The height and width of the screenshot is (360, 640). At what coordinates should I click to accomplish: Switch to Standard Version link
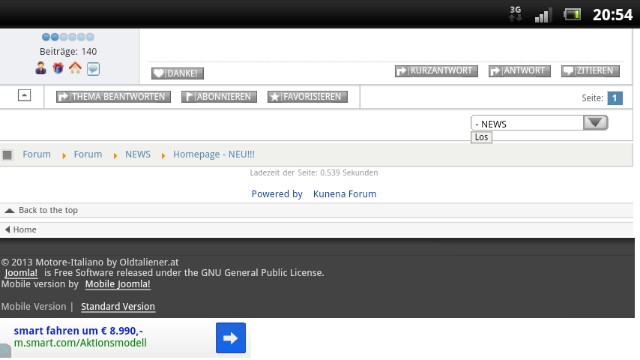click(118, 307)
